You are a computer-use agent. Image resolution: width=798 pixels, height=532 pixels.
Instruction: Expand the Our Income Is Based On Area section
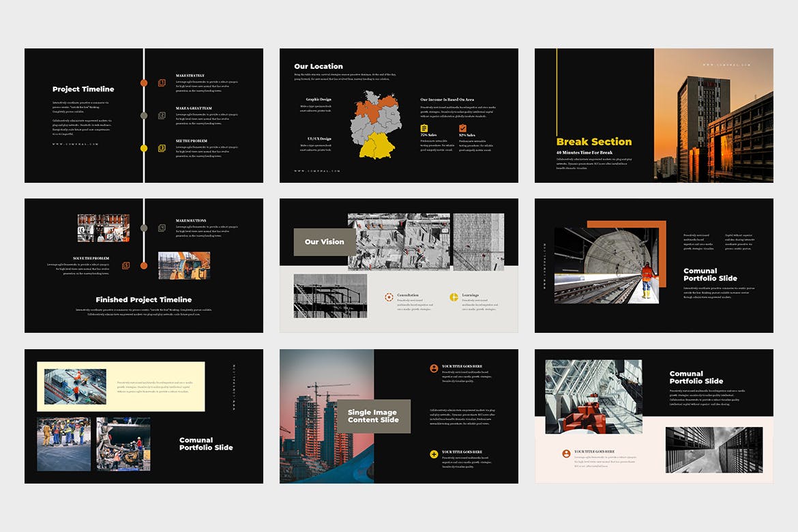click(447, 100)
